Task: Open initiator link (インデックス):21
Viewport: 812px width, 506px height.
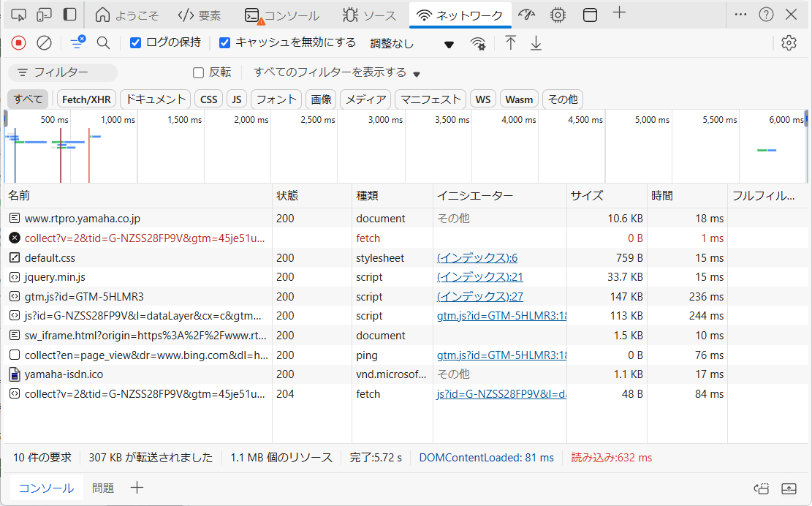Action: (479, 277)
